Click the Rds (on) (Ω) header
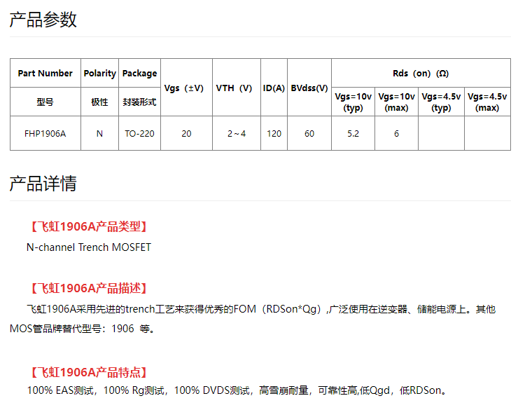Image resolution: width=532 pixels, height=410 pixels. point(421,74)
